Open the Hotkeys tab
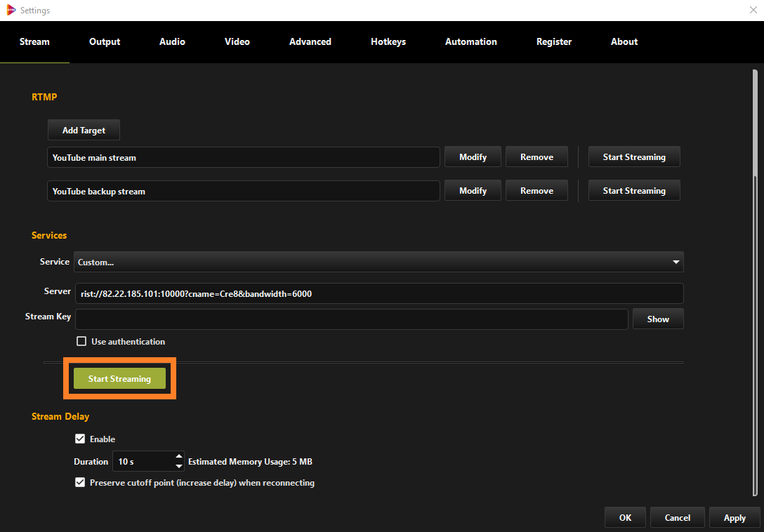This screenshot has height=532, width=764. click(x=388, y=41)
